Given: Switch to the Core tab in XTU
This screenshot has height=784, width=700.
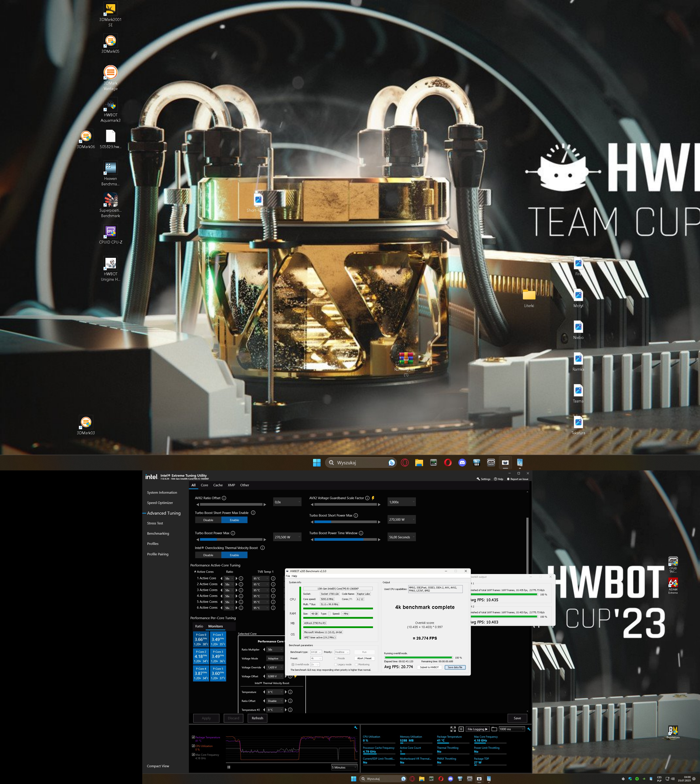Looking at the screenshot, I should click(205, 485).
